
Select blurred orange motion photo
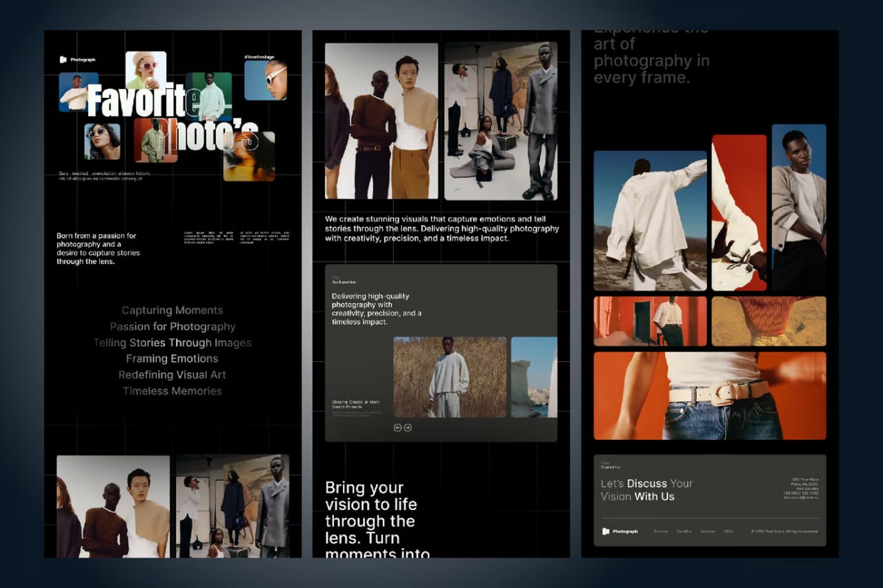(x=249, y=156)
